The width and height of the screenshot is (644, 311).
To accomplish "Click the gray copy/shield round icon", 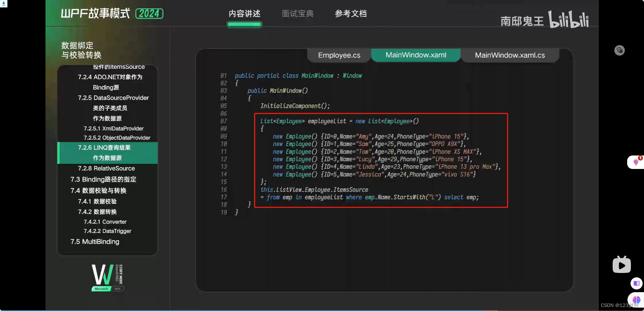I will (x=619, y=50).
